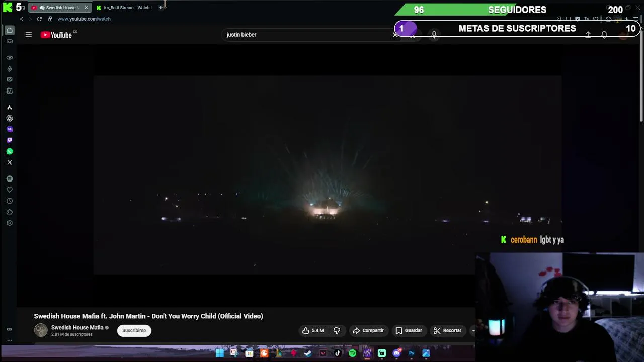The height and width of the screenshot is (362, 644).
Task: Open a new browser tab
Action: [161, 8]
